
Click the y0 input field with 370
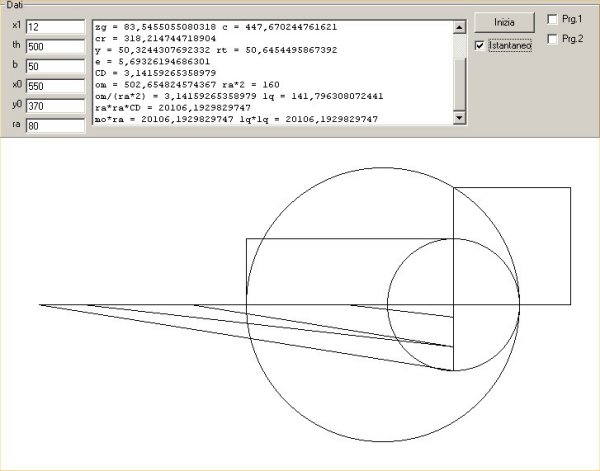(x=55, y=106)
